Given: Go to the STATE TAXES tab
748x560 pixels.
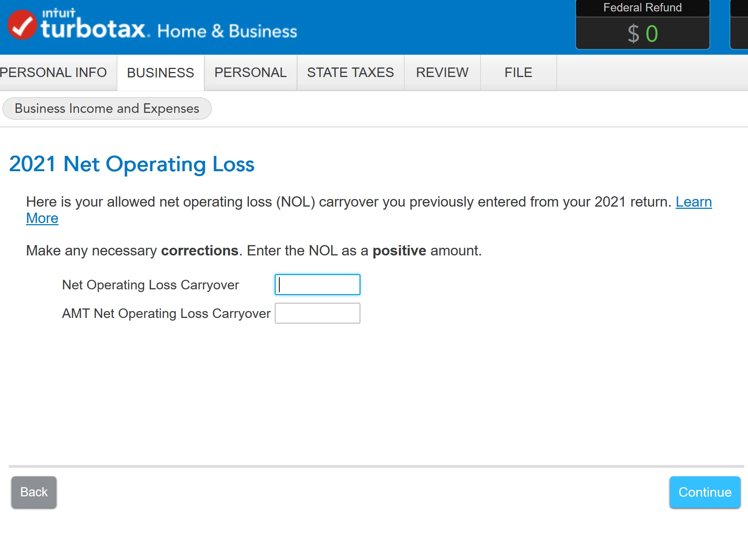Looking at the screenshot, I should tap(350, 72).
